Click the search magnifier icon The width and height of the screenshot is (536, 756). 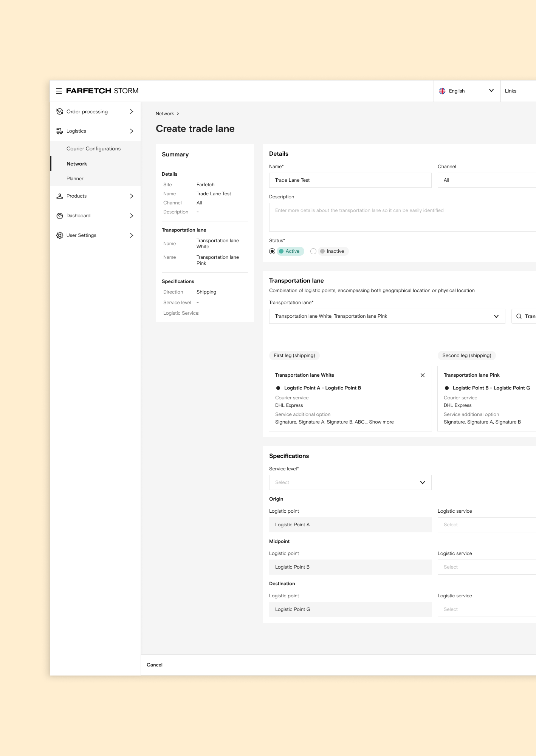click(519, 316)
